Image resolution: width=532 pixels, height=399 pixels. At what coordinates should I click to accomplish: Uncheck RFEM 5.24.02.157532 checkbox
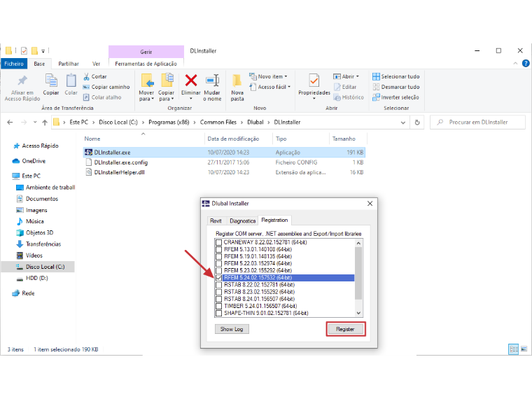(x=219, y=278)
